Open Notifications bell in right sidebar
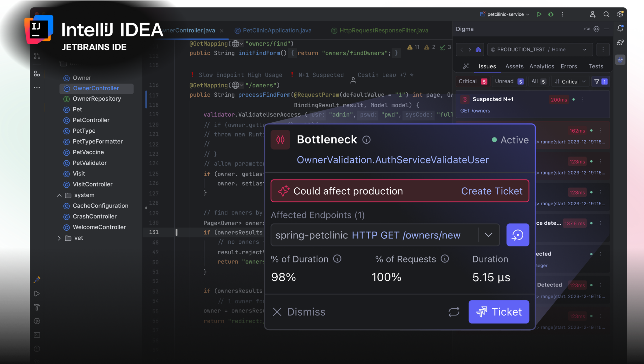Image resolution: width=644 pixels, height=364 pixels. click(x=620, y=28)
